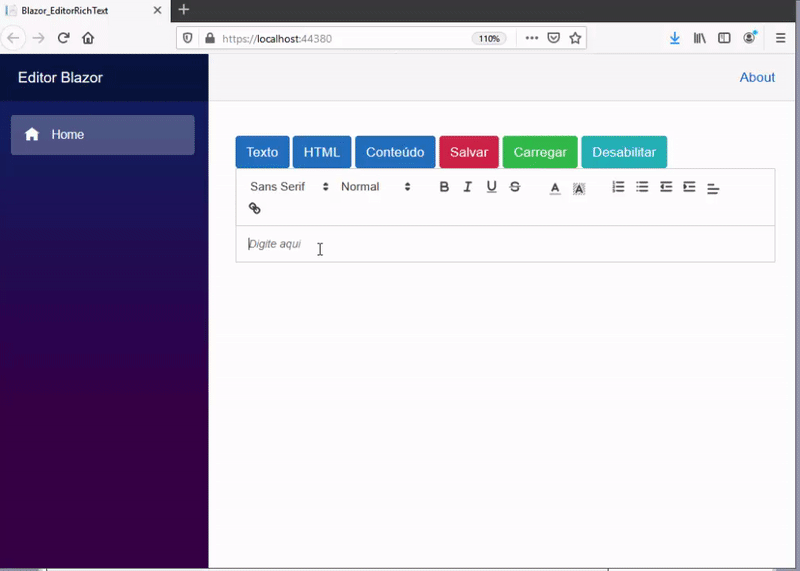The height and width of the screenshot is (571, 800).
Task: Toggle bold formatting in the editor toolbar
Action: (444, 187)
